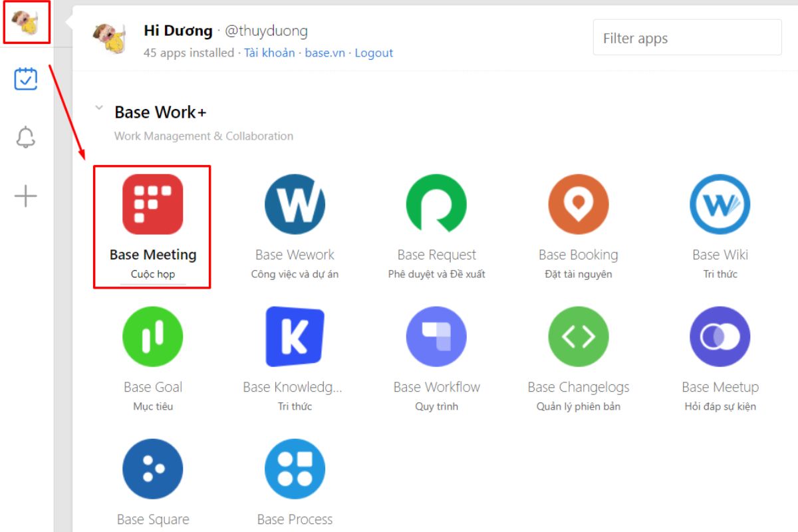The height and width of the screenshot is (532, 798).
Task: Launch the Base Square app icon
Action: point(153,469)
